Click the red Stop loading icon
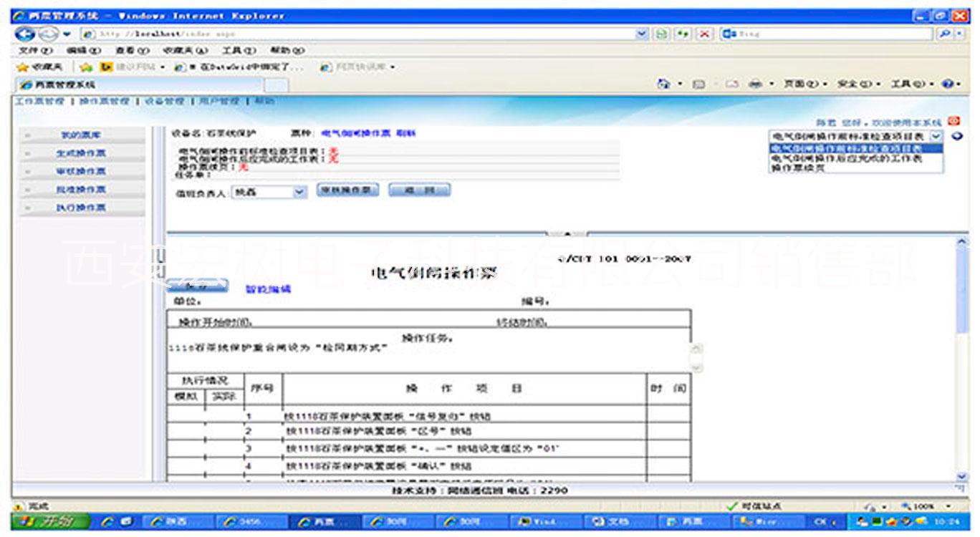Viewport: 980px width, 537px height. click(705, 34)
